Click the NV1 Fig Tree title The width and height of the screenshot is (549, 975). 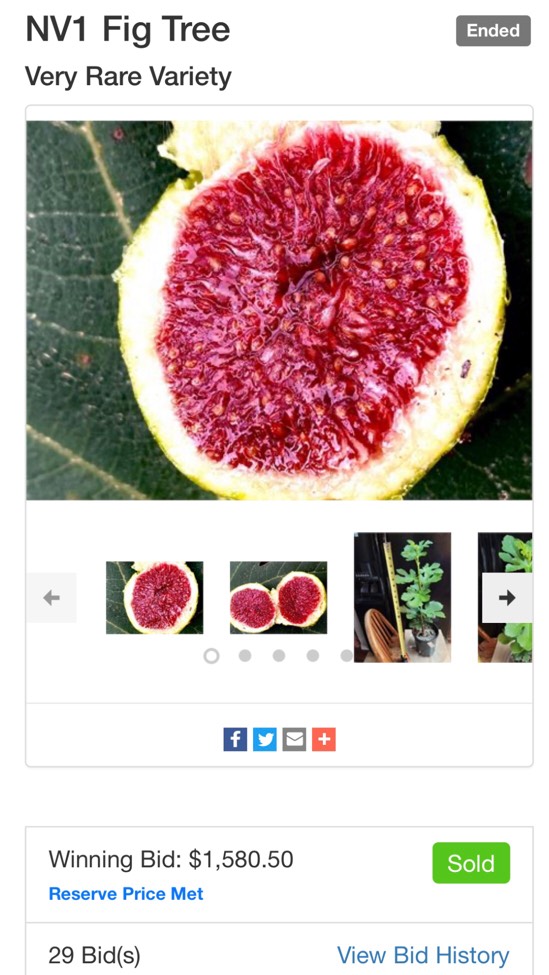(x=128, y=30)
